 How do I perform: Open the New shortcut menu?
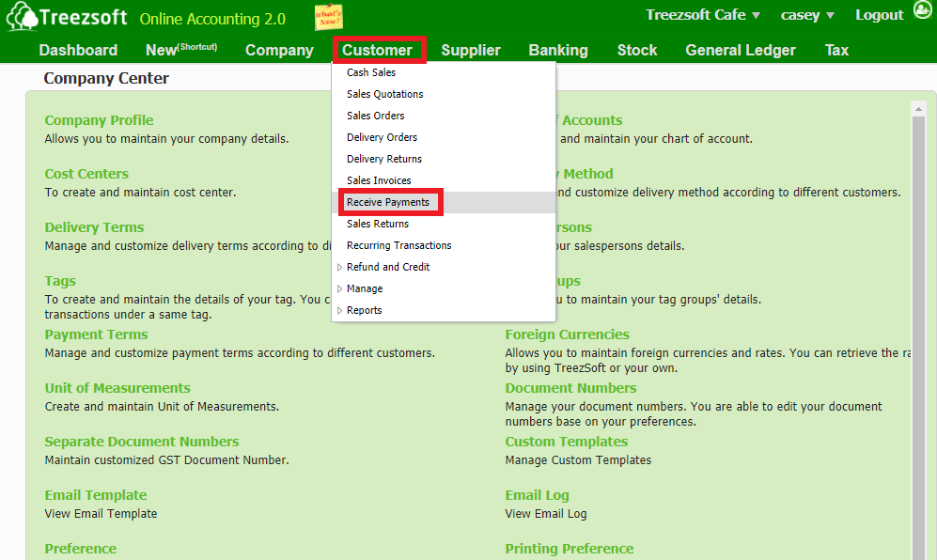tap(181, 50)
